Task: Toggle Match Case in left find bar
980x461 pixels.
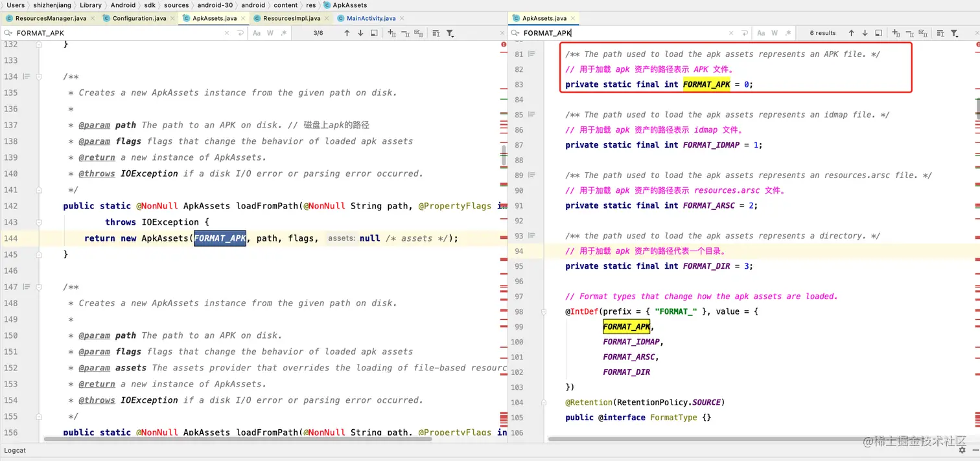Action: pos(257,33)
